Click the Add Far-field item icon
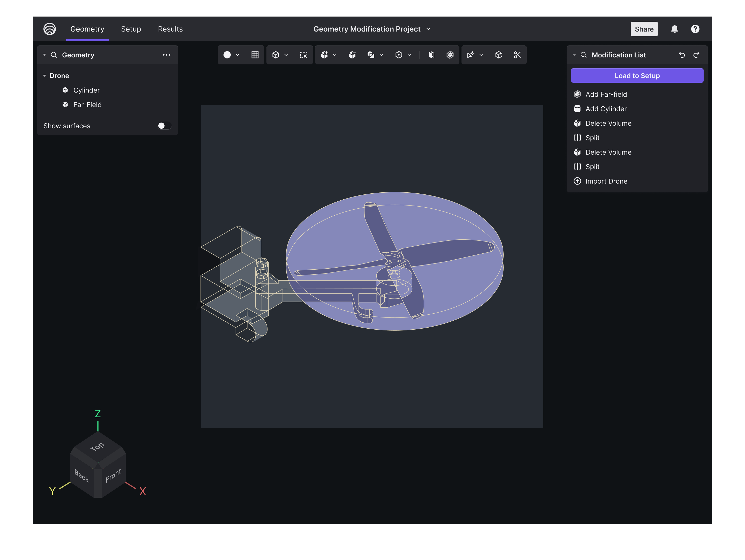The width and height of the screenshot is (745, 560). (x=577, y=94)
